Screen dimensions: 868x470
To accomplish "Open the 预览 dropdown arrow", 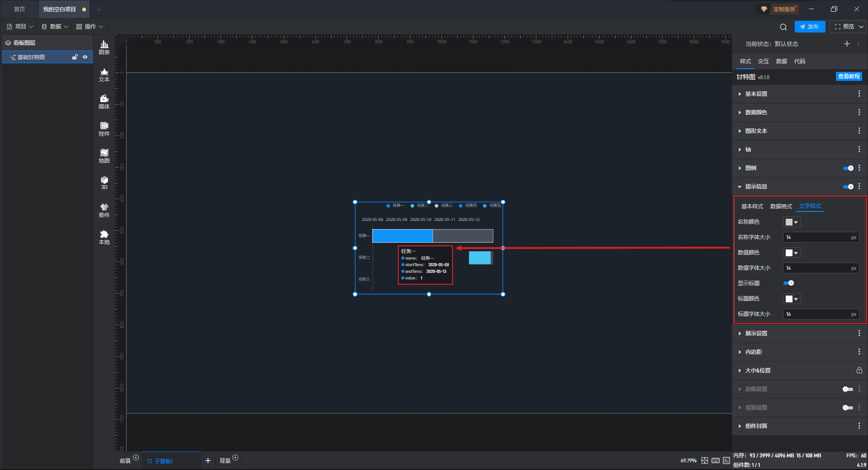I will pos(861,27).
